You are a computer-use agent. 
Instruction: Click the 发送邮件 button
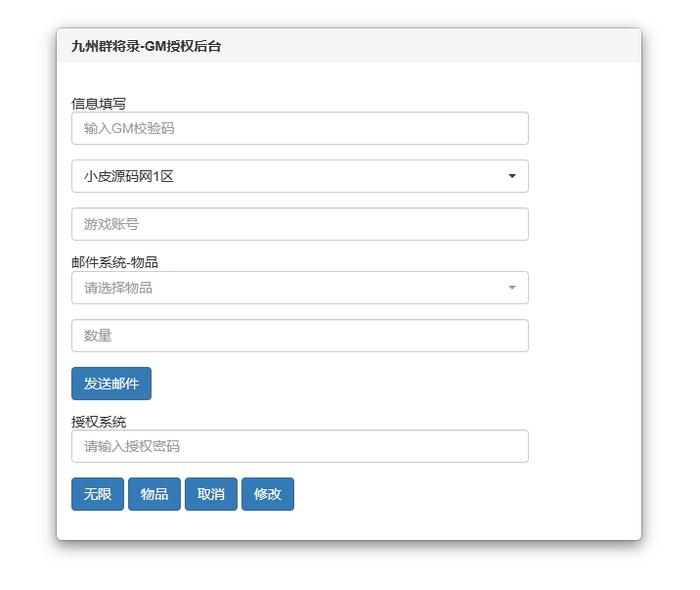point(111,384)
